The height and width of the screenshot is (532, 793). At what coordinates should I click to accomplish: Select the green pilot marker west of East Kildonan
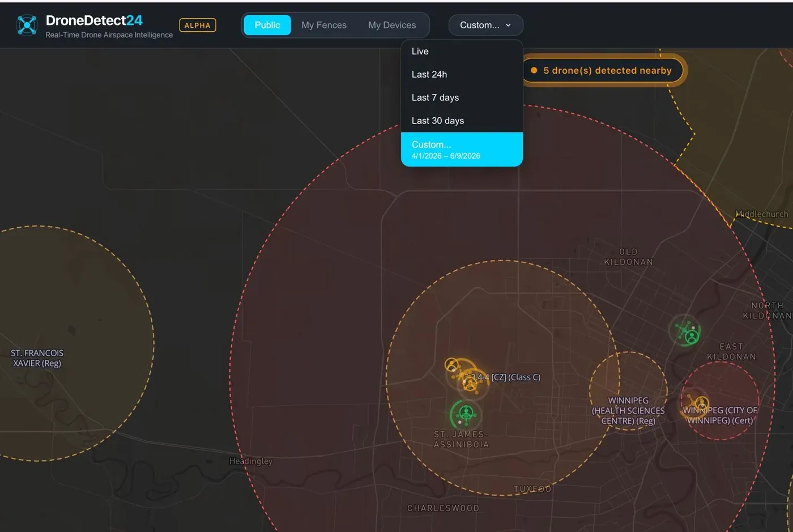[692, 337]
